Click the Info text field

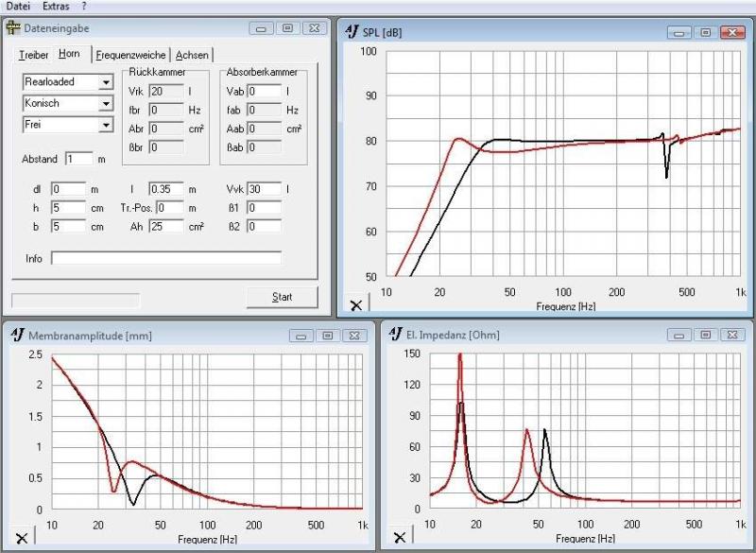click(166, 258)
